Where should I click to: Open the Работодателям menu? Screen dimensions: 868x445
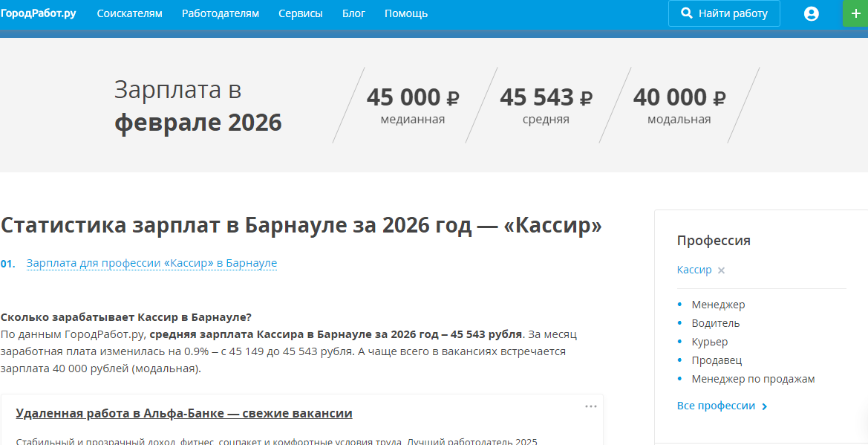pos(221,14)
